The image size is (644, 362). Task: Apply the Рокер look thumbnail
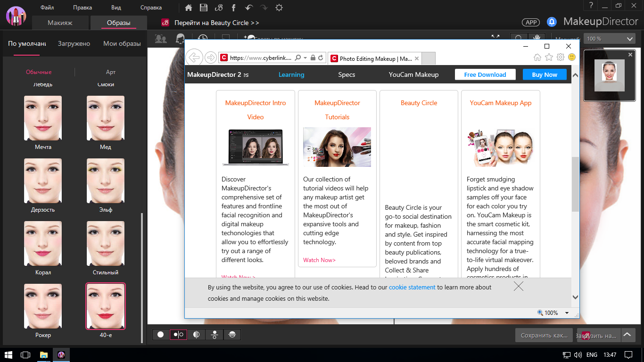(43, 307)
